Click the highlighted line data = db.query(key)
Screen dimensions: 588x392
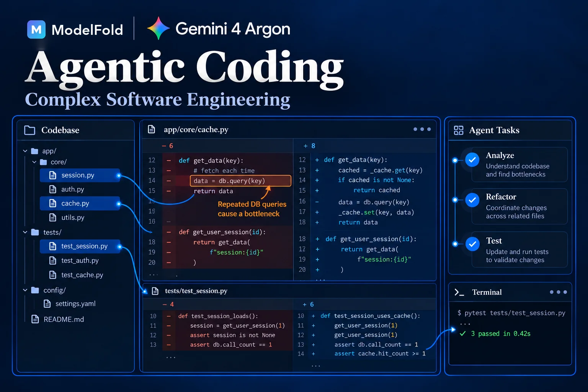240,181
